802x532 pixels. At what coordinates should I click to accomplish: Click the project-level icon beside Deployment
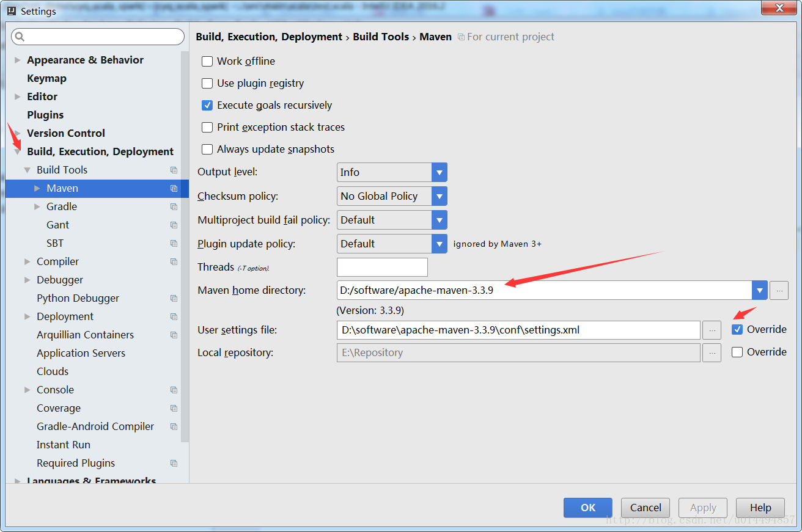coord(174,316)
